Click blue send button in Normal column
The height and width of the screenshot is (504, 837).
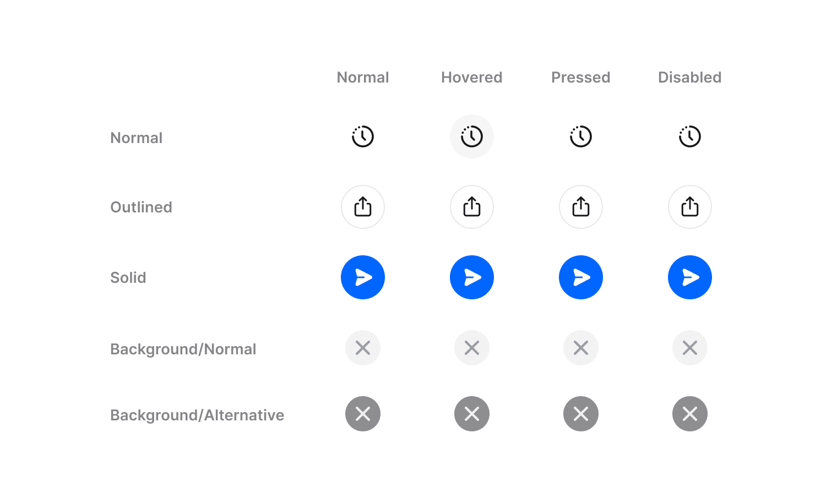[x=363, y=277]
